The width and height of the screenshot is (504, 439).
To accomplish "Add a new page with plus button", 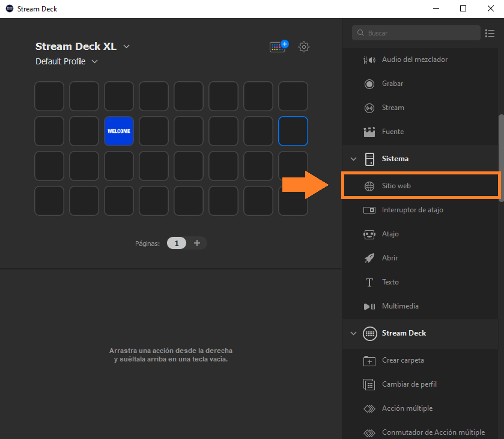I will coord(197,243).
